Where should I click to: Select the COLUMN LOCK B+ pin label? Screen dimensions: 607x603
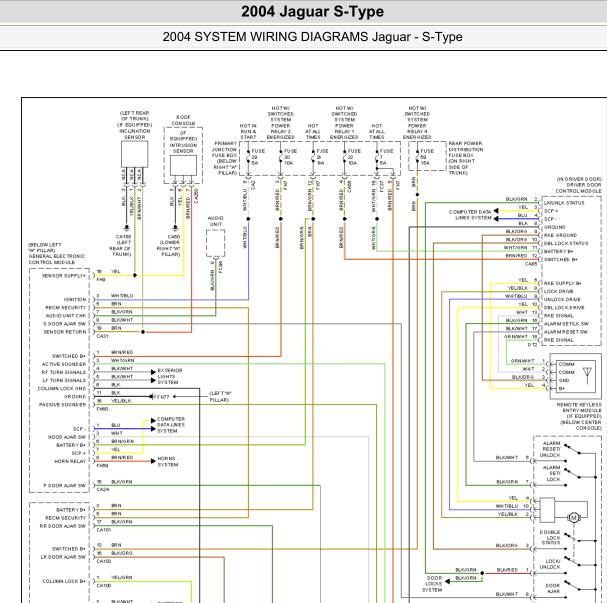coord(64,581)
